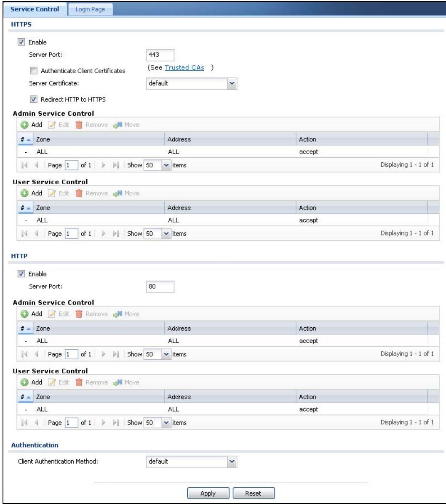Go to next page in HTTPS Admin table
Viewport: 446px width, 504px height.
pos(103,165)
